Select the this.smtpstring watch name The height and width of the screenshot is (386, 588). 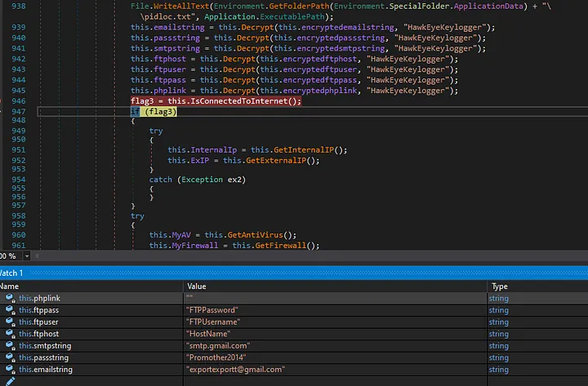click(45, 346)
